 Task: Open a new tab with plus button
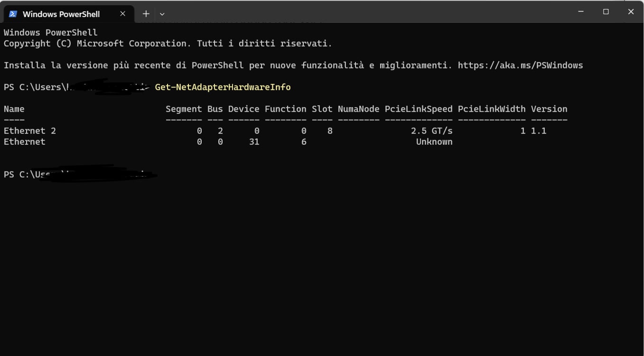click(146, 14)
